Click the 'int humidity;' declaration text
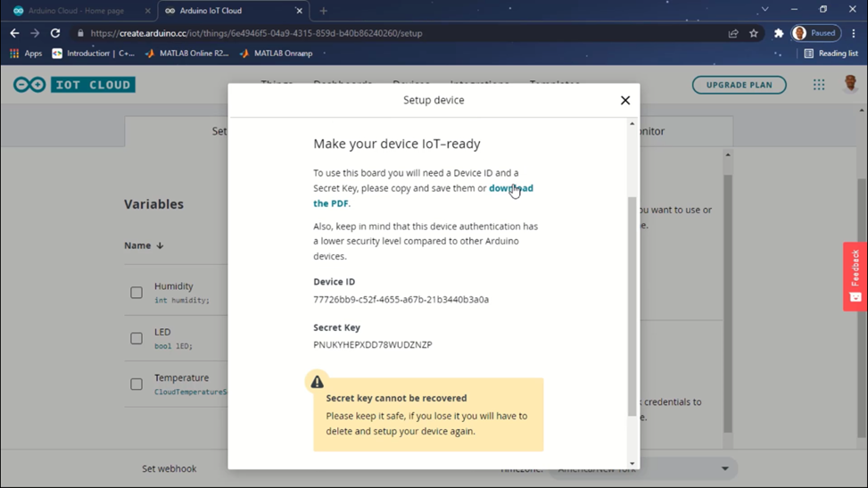868x488 pixels. (x=182, y=301)
